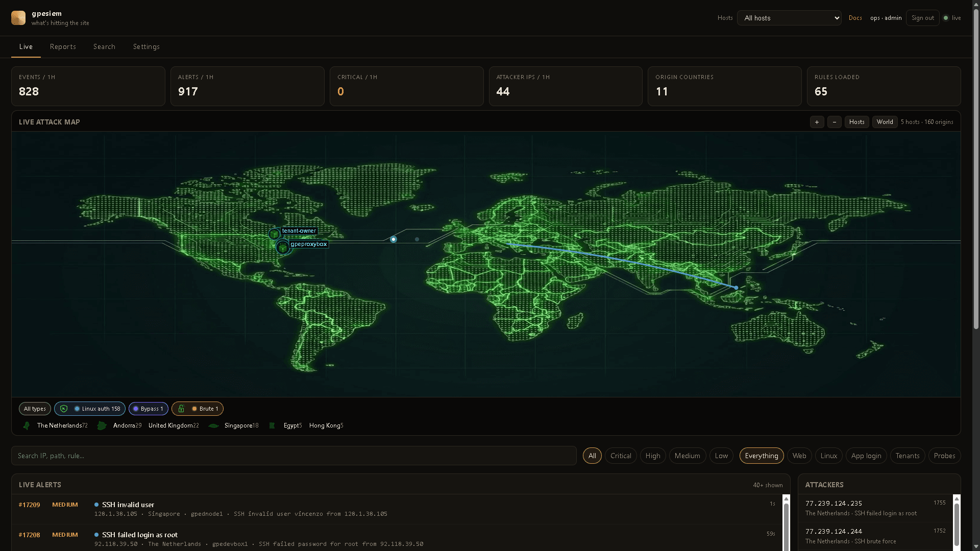Select the Linux category filter
The height and width of the screenshot is (551, 980).
(829, 456)
